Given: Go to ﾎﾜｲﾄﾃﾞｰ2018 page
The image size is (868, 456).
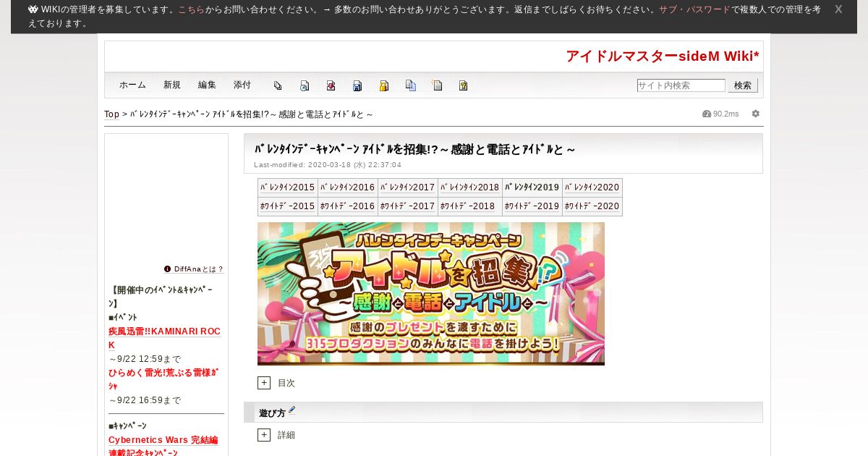Looking at the screenshot, I should (468, 206).
